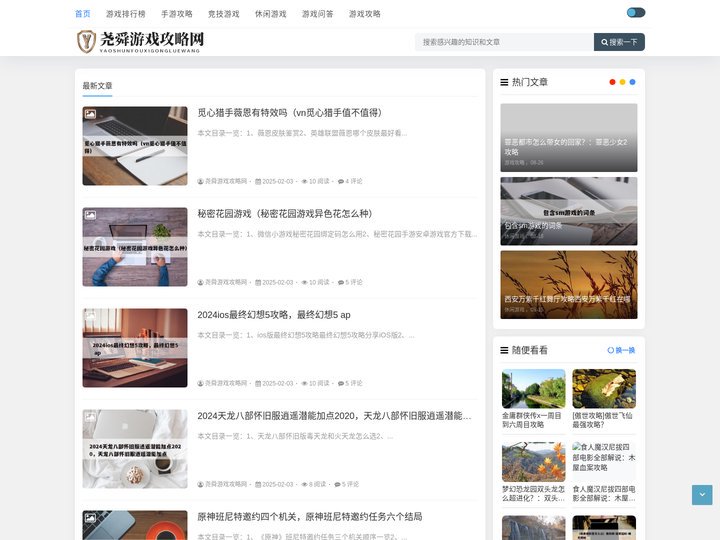
Task: Click the comment icon under 天龙八部怀旧服 article
Action: (337, 484)
